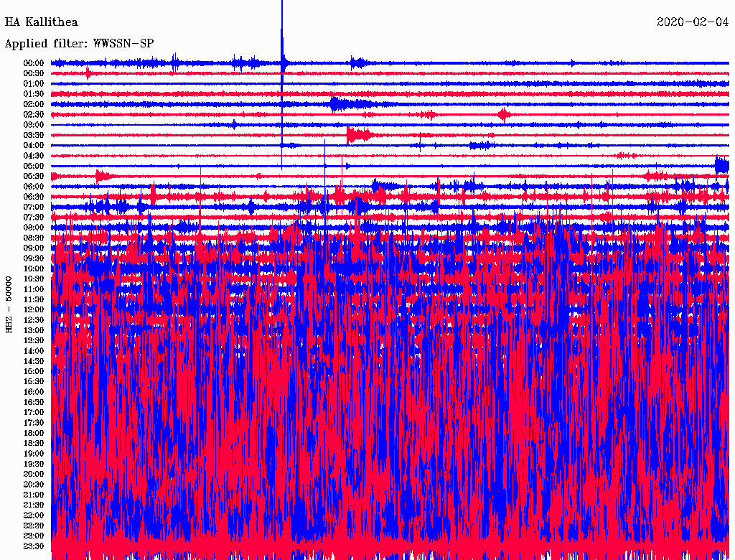Image resolution: width=735 pixels, height=560 pixels.
Task: Click the HA Kallithea station title
Action: (x=41, y=22)
